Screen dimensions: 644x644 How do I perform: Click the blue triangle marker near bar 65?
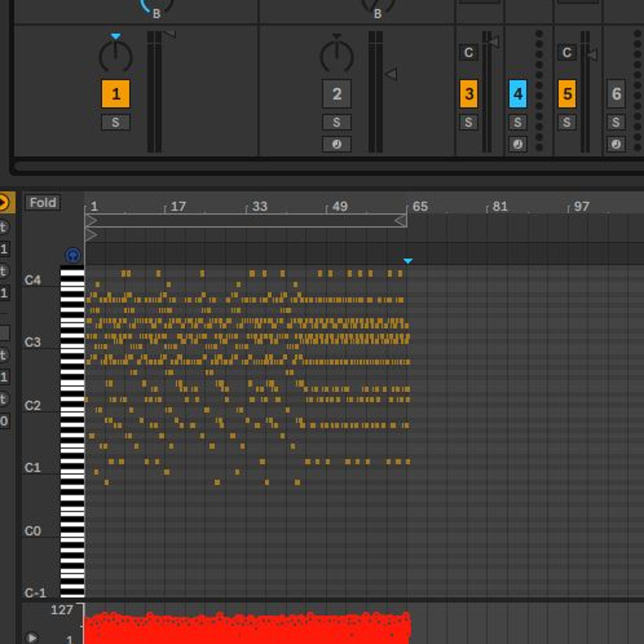[408, 261]
